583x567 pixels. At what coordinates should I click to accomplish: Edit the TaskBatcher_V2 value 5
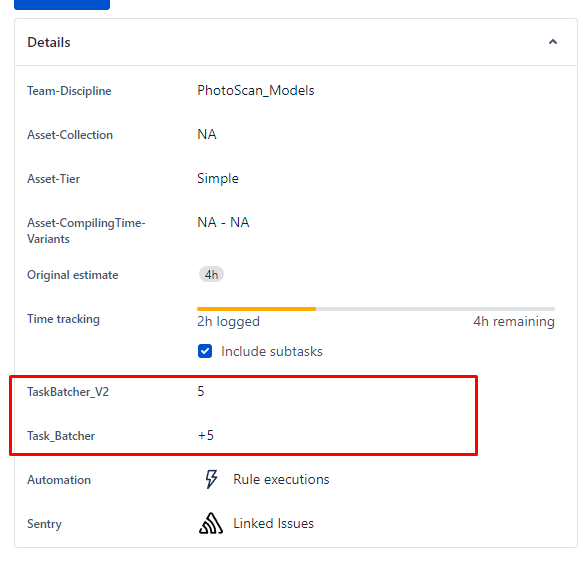point(201,391)
